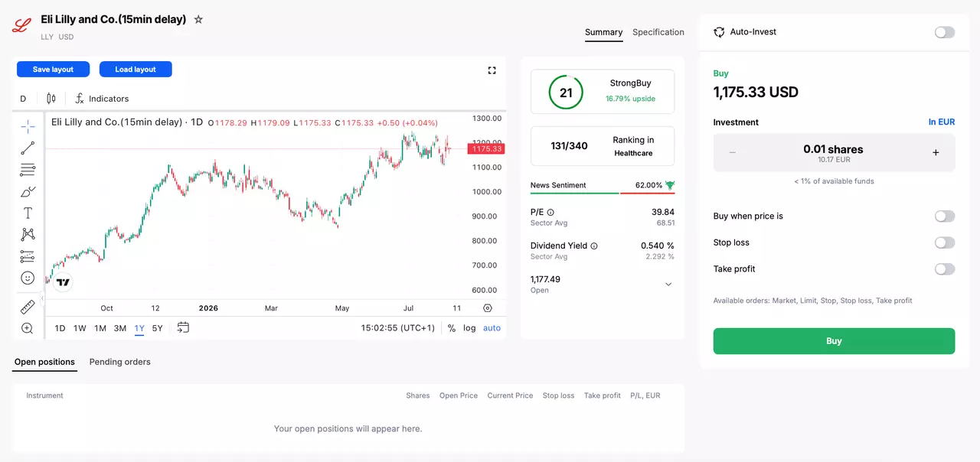Click the TradingView logo on chart
Viewport: 980px width, 462px height.
click(x=64, y=282)
